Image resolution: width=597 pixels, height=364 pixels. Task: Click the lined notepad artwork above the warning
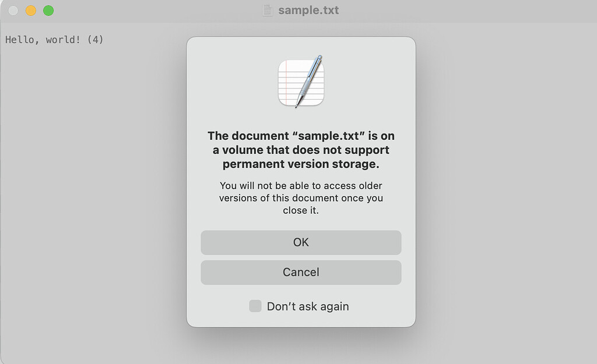300,82
